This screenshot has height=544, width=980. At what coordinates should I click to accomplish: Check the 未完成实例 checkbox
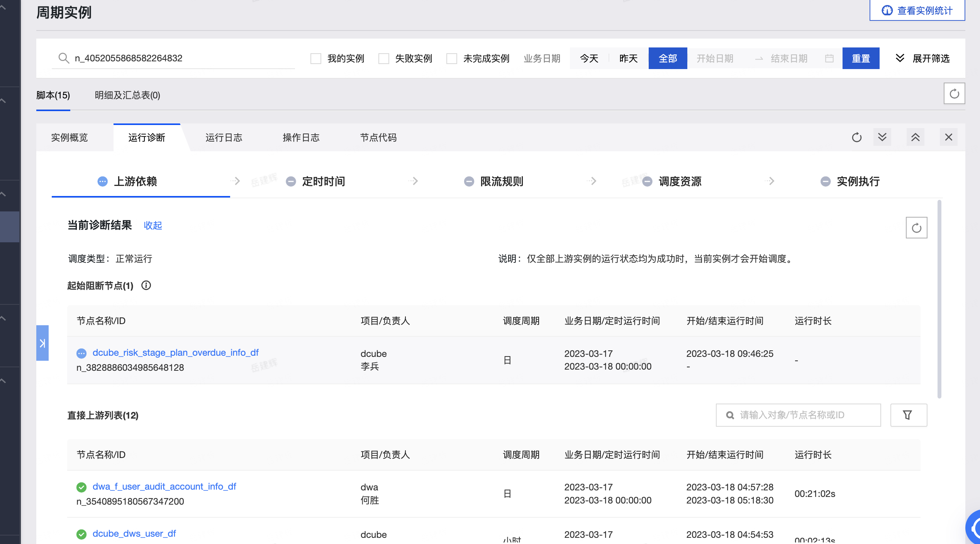(452, 59)
